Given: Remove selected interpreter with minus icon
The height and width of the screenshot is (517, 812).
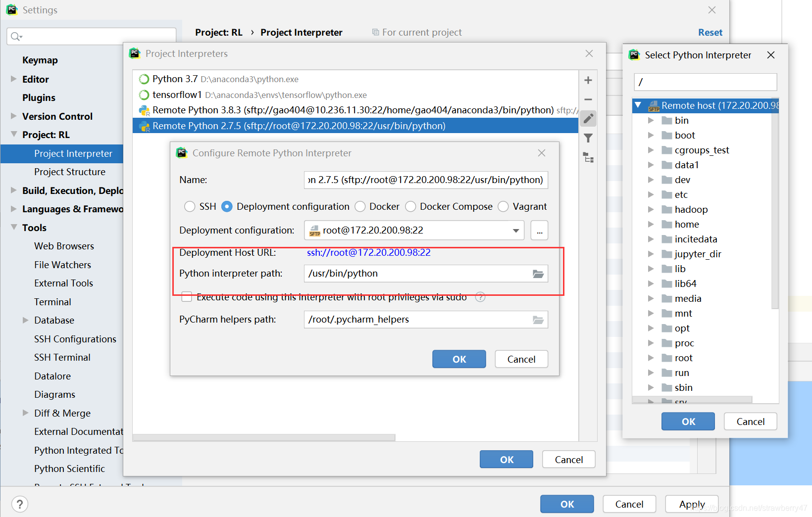Looking at the screenshot, I should point(588,99).
